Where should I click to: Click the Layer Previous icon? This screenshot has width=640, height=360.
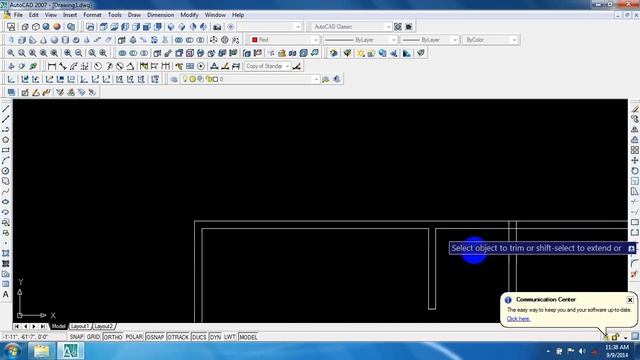click(337, 79)
